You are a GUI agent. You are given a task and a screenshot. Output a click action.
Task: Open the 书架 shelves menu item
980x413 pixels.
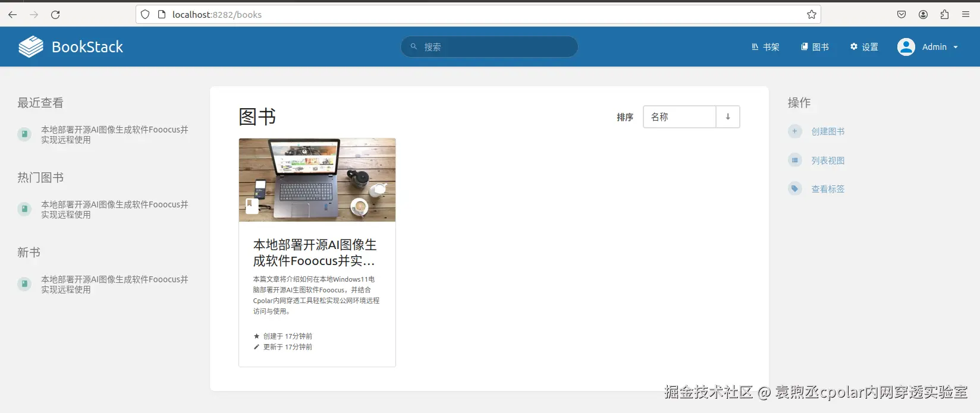(765, 47)
